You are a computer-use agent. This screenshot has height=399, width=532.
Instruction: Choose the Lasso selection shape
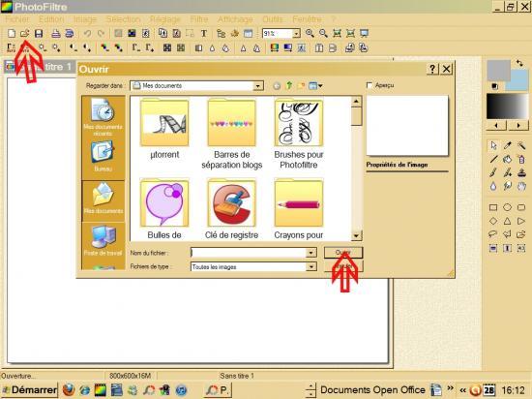point(493,234)
